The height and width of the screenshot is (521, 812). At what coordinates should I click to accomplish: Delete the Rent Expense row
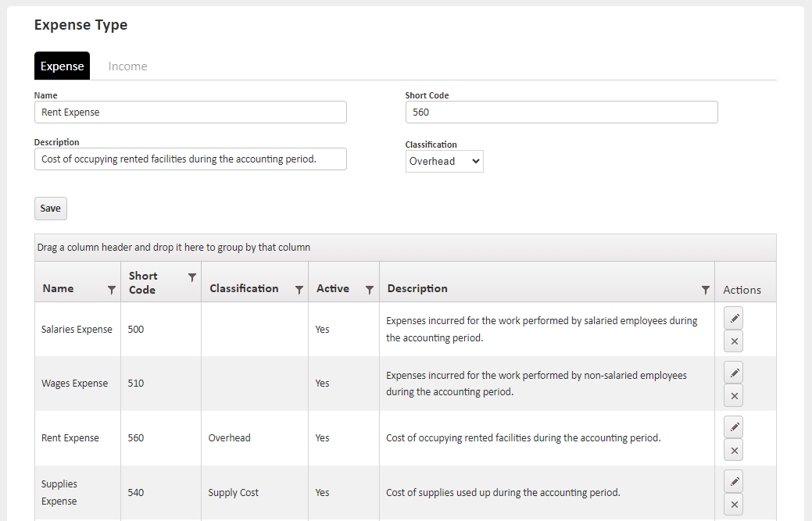pyautogui.click(x=733, y=451)
